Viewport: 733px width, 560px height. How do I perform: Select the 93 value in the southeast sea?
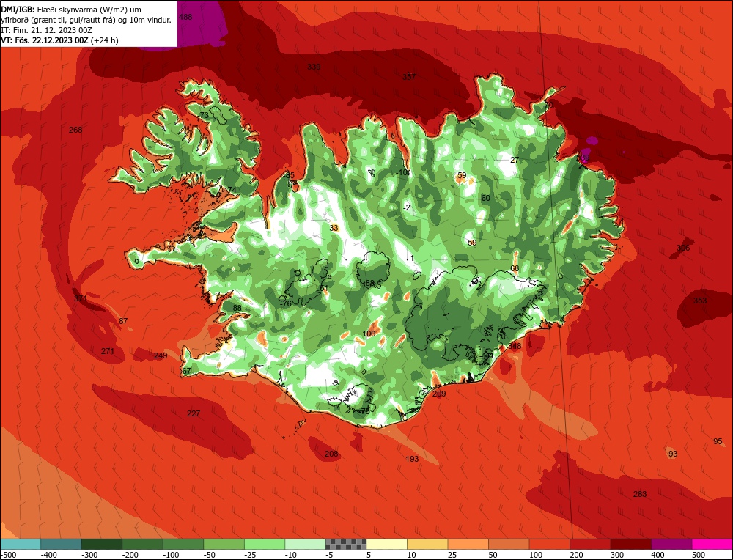[x=673, y=454]
